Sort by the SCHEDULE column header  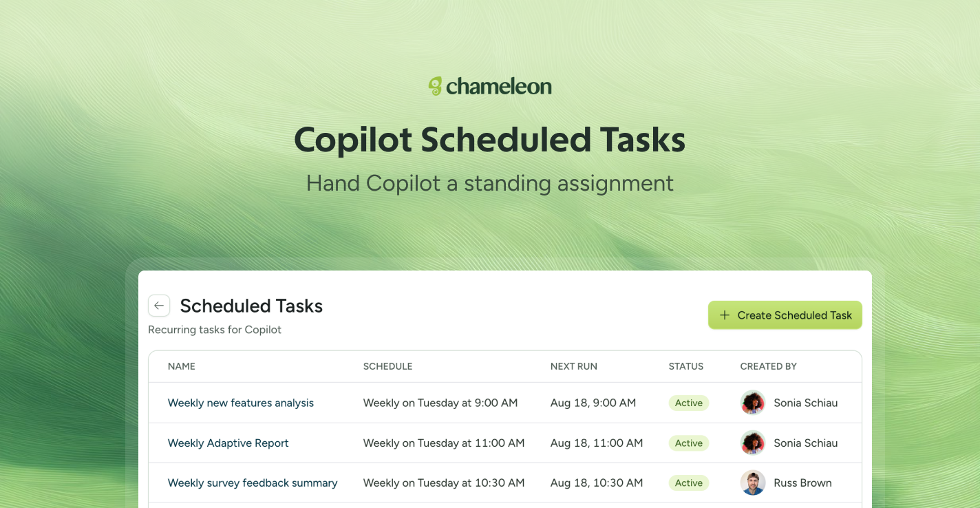tap(388, 366)
